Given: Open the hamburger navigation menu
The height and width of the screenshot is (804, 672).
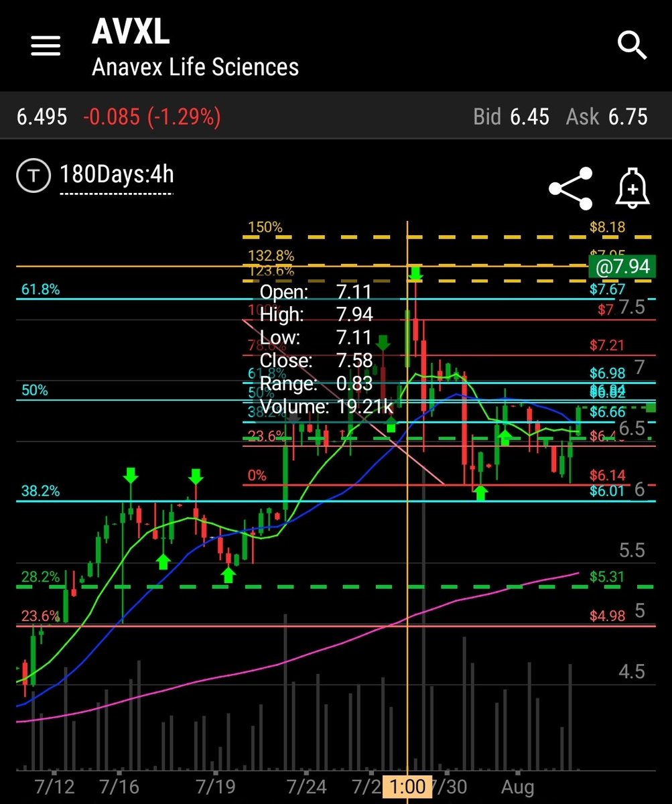Looking at the screenshot, I should (x=46, y=46).
